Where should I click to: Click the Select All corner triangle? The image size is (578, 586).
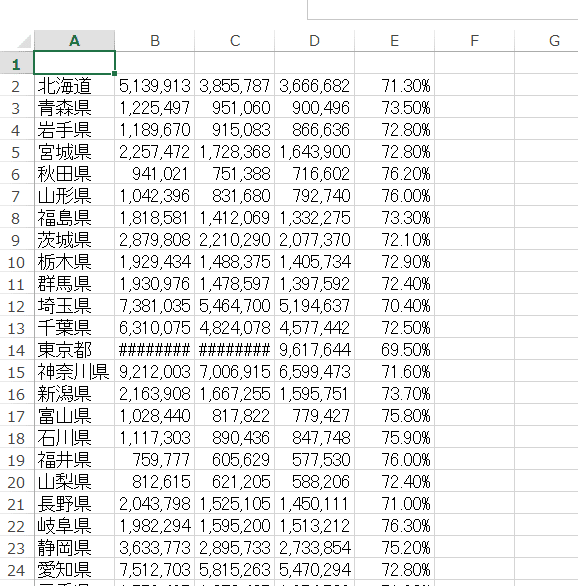pos(24,41)
